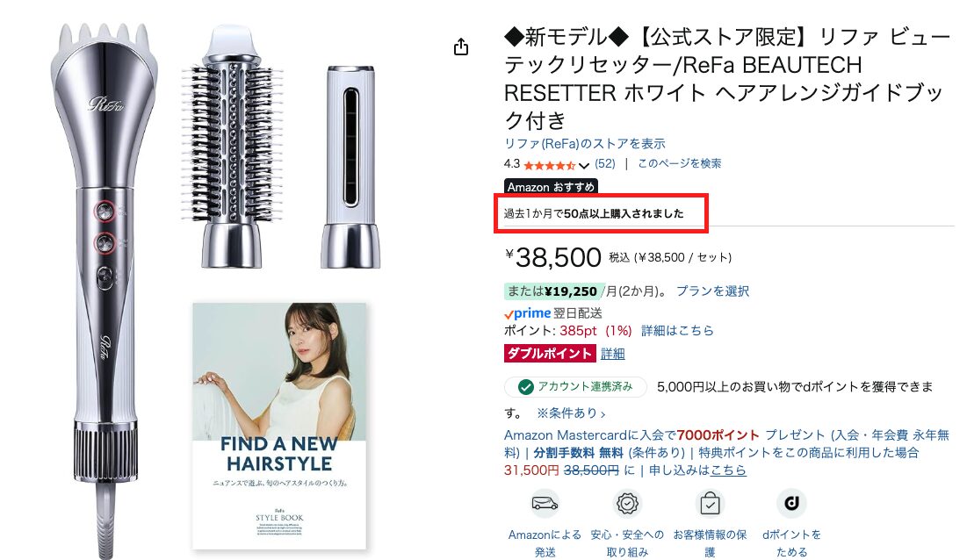Open 詳細はこちら points details link
967x560 pixels.
coord(677,331)
